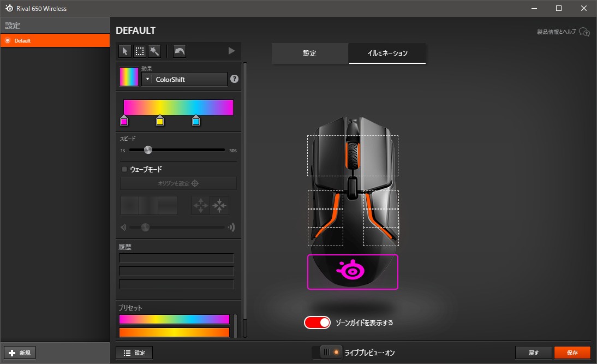Select the cyan gradient color stop
This screenshot has height=364, width=597.
(x=196, y=120)
